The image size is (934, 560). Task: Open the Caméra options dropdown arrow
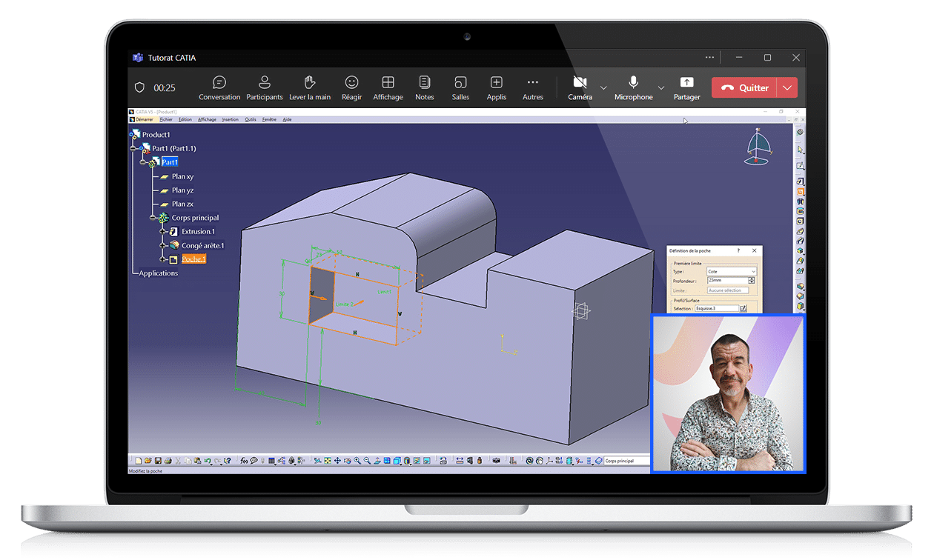603,87
